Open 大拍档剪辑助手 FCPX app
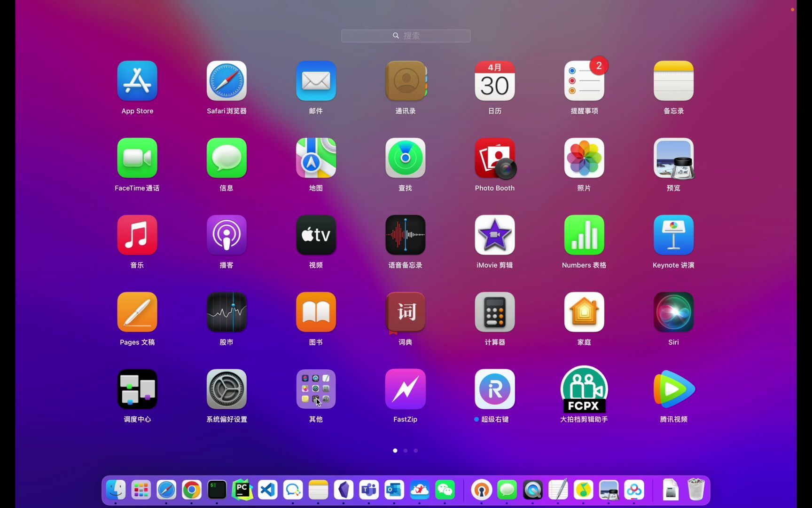This screenshot has width=812, height=508. (584, 389)
